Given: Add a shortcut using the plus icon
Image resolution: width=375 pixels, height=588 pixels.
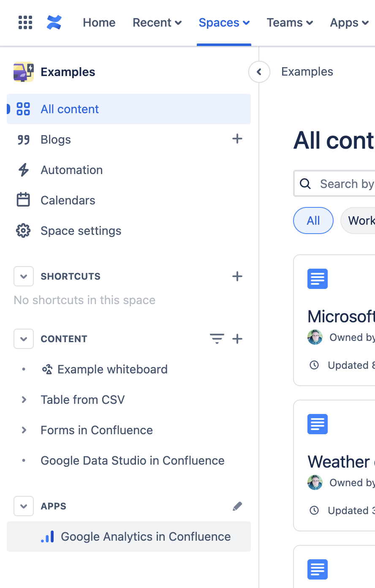Looking at the screenshot, I should tap(237, 276).
